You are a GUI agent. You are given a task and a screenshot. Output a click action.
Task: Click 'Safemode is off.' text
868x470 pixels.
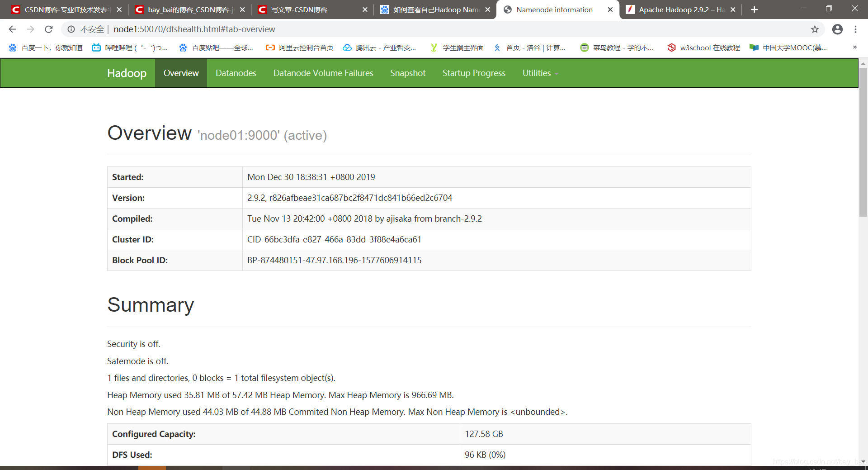pos(137,361)
